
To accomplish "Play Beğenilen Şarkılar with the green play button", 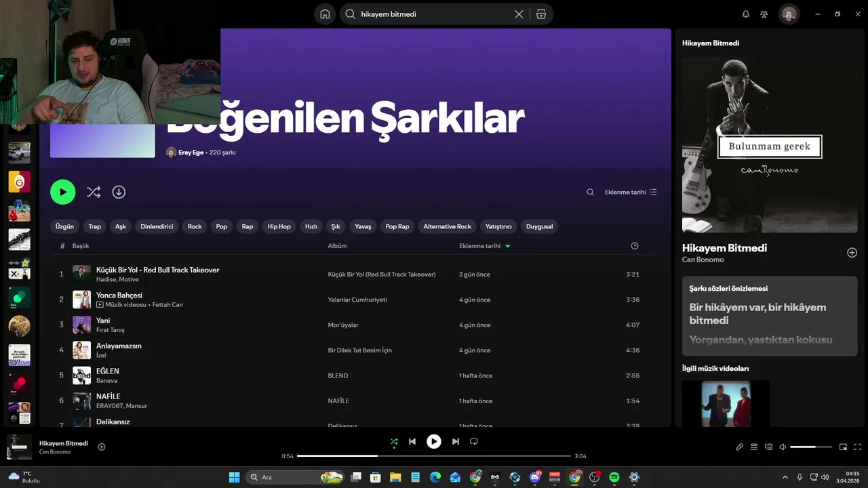I will [x=62, y=192].
